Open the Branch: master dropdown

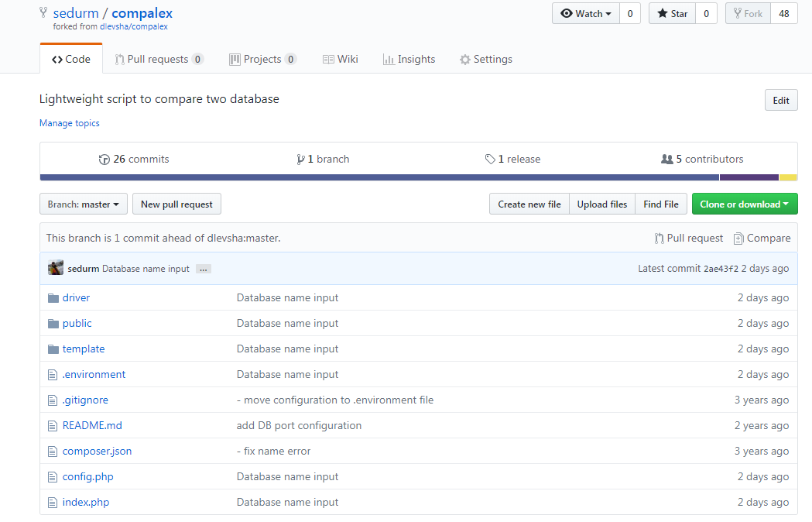(84, 204)
